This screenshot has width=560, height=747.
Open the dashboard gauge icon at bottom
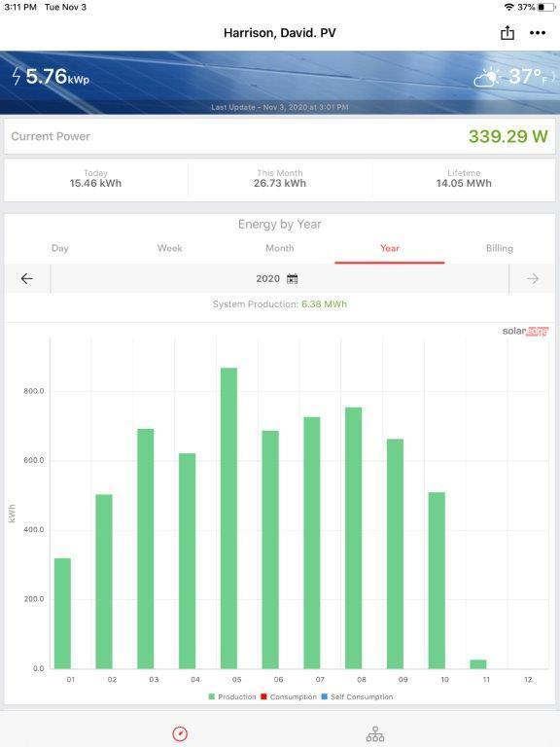(180, 733)
